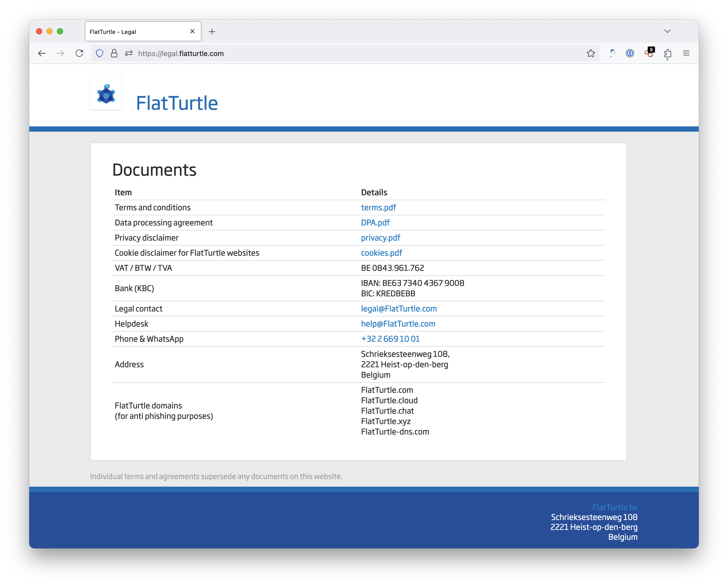Click the FlatTurtle.com domain text in table

[x=387, y=390]
